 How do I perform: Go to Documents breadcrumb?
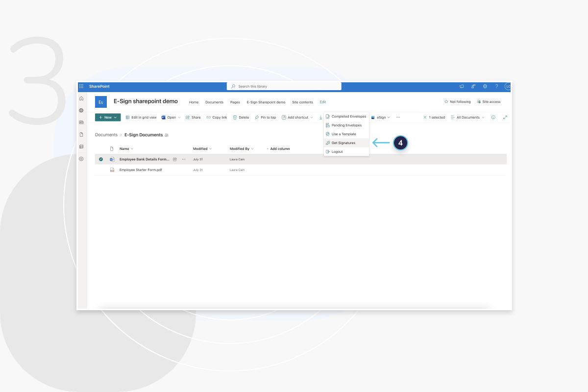click(106, 135)
